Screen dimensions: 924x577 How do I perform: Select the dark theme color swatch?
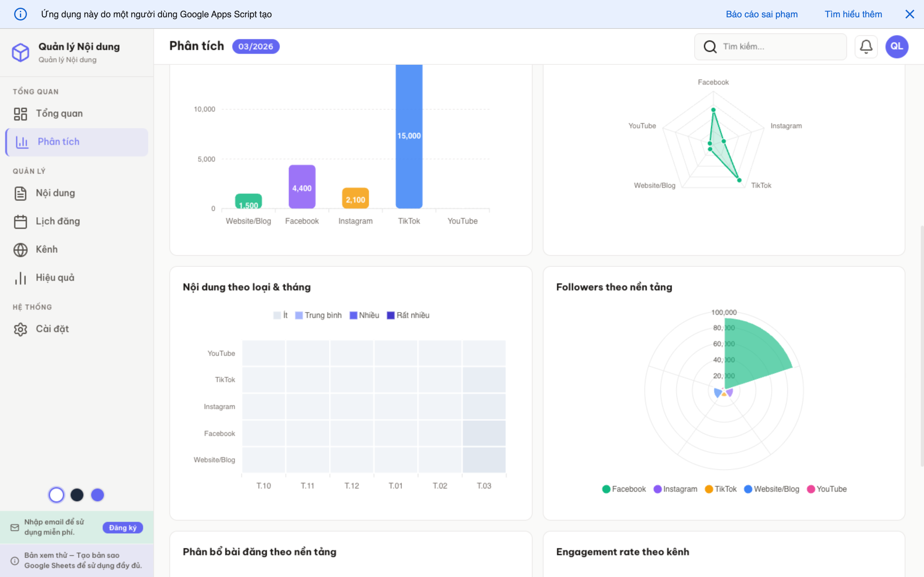77,495
